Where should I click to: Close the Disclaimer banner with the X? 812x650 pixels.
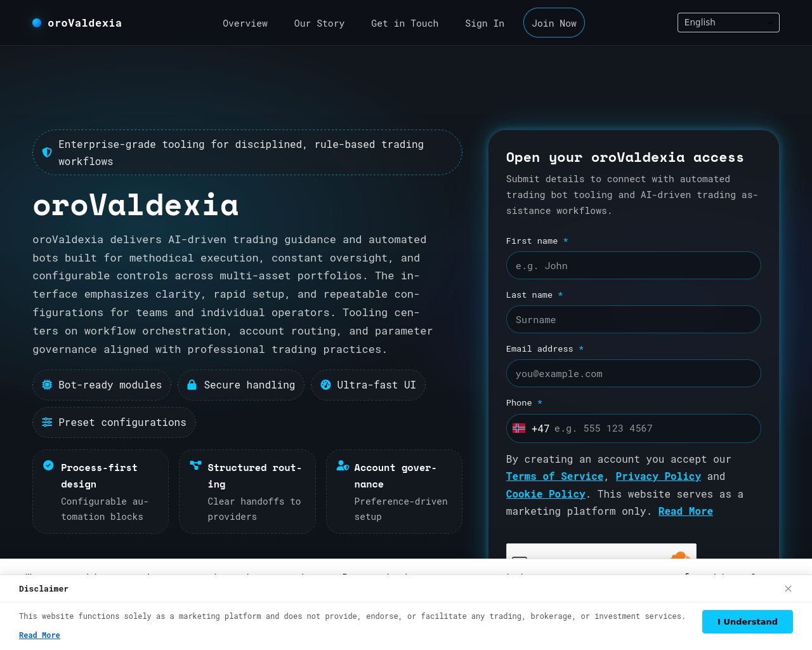pos(788,588)
